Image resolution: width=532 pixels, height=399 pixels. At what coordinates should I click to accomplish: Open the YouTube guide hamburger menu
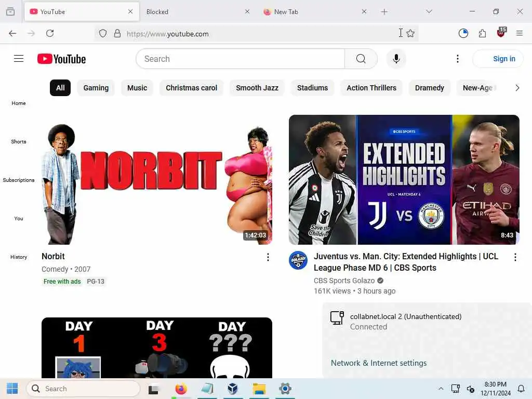tap(19, 59)
